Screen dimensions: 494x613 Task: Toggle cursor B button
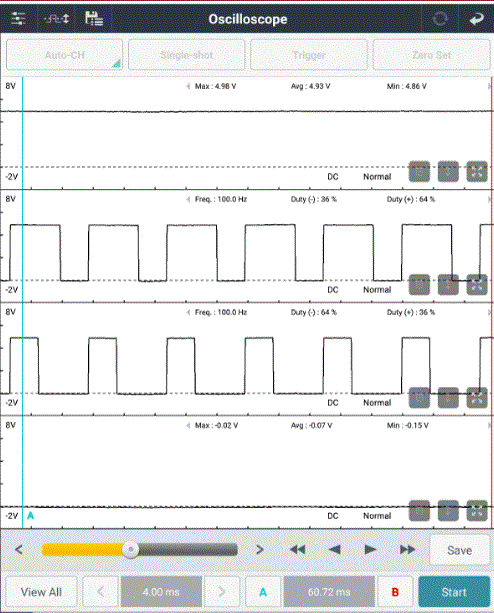click(395, 592)
